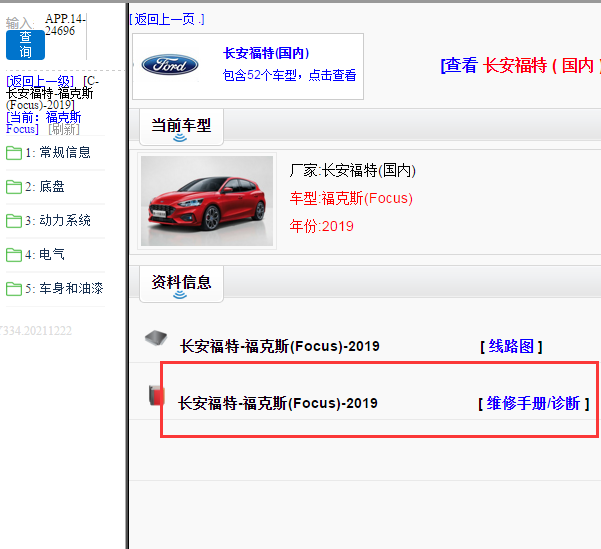Click 长安福特-福克斯(Focus)-2019 in 维修手册 row
Screen dimensions: 601x549
(x=278, y=403)
